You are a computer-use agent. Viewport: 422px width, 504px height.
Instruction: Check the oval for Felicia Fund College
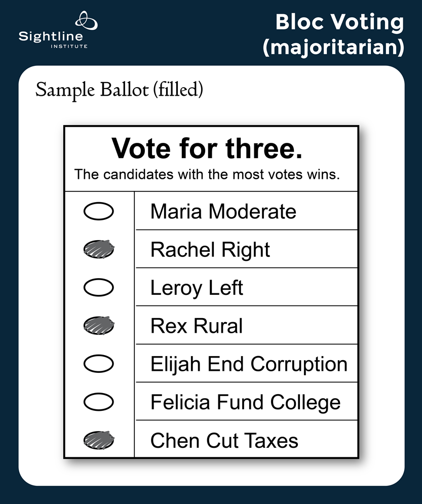click(x=99, y=402)
